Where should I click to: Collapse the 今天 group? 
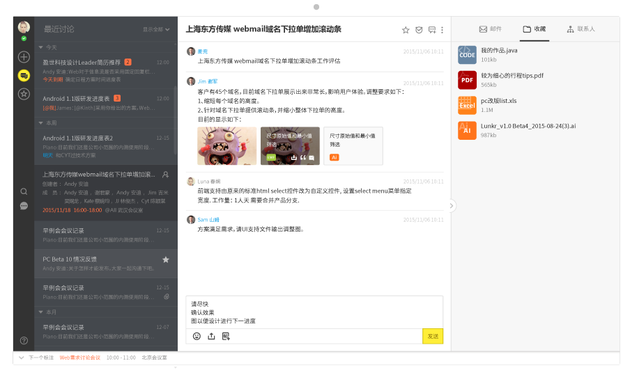(x=41, y=47)
